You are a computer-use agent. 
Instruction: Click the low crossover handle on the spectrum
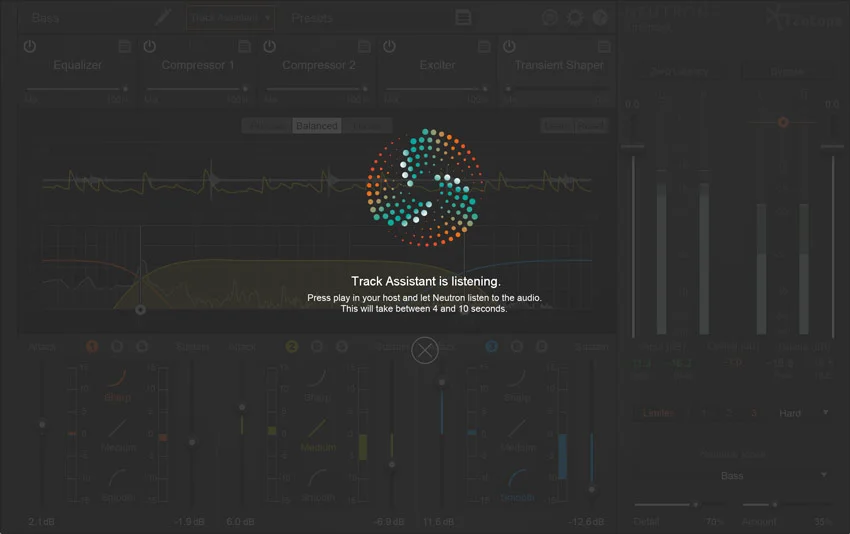(140, 310)
